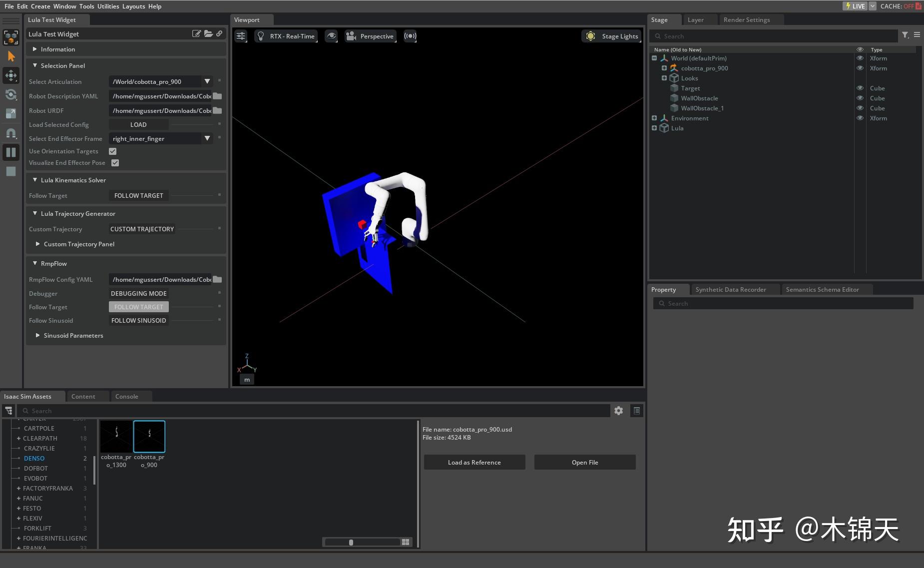Image resolution: width=924 pixels, height=568 pixels.
Task: Click the Load as Reference button
Action: 474,462
